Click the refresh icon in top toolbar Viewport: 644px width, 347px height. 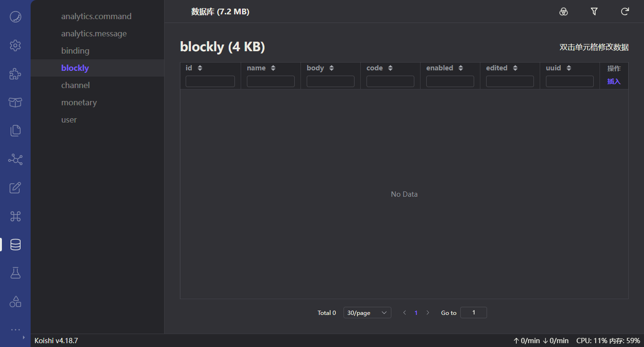click(x=624, y=11)
